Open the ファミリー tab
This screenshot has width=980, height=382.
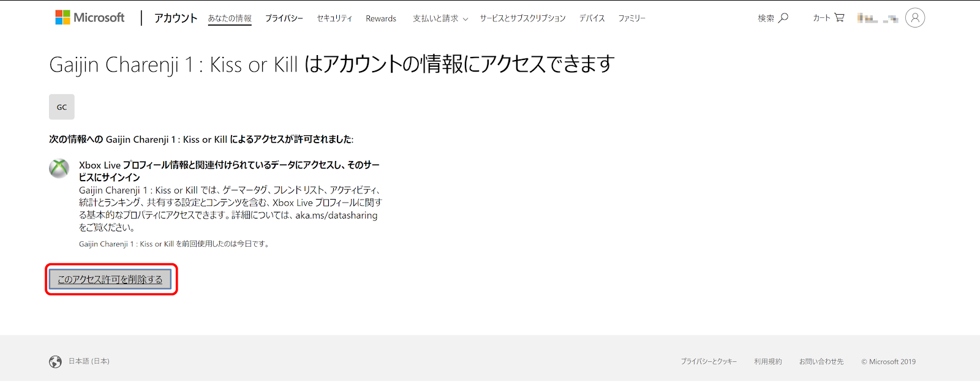[x=631, y=18]
